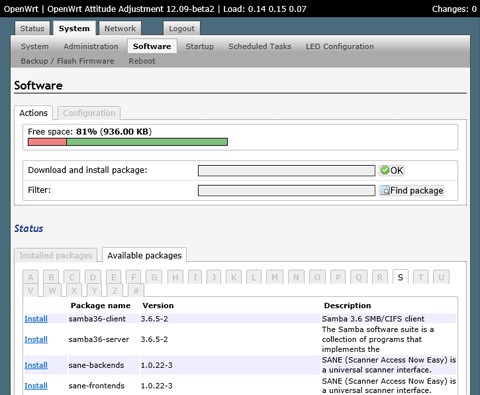Show packages starting with D

[x=93, y=277]
